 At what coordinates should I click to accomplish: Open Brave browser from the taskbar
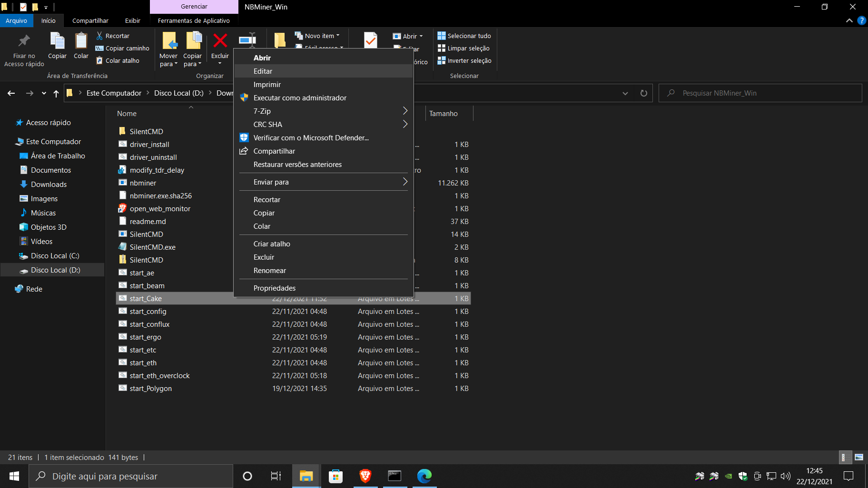365,476
